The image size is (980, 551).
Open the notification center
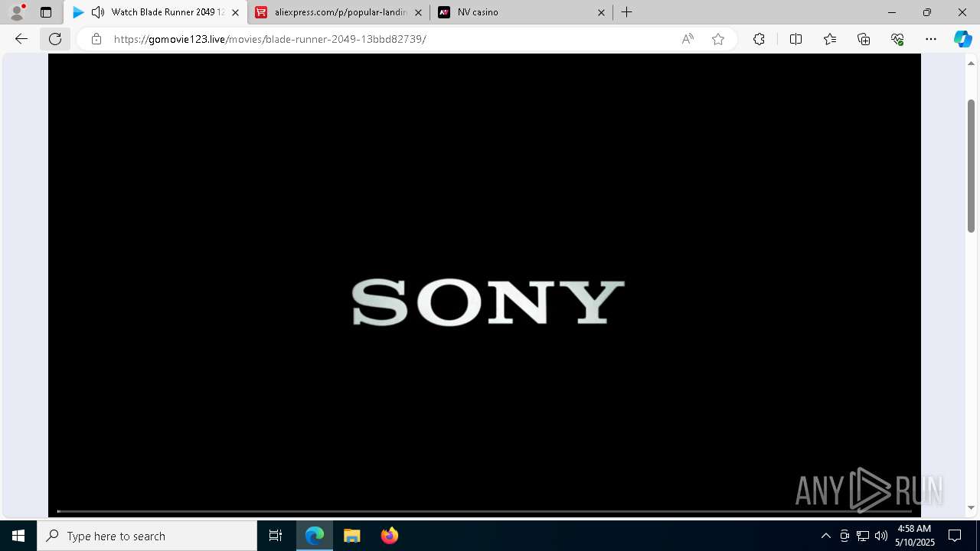[x=955, y=536]
